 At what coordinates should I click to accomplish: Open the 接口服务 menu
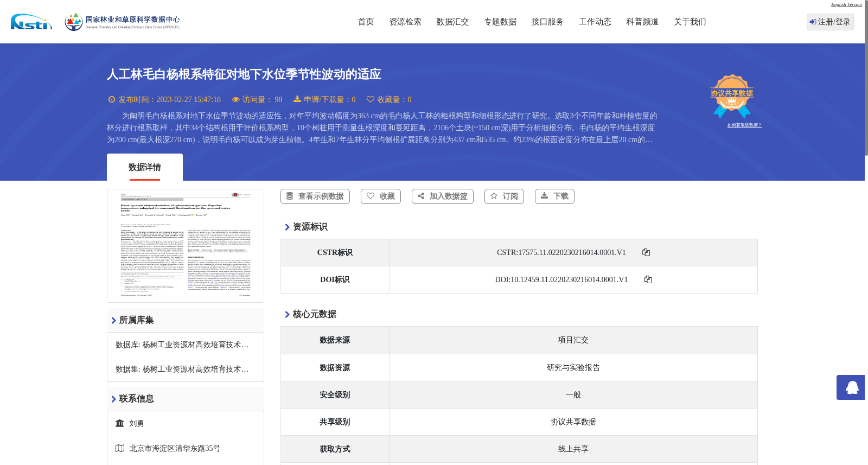547,22
